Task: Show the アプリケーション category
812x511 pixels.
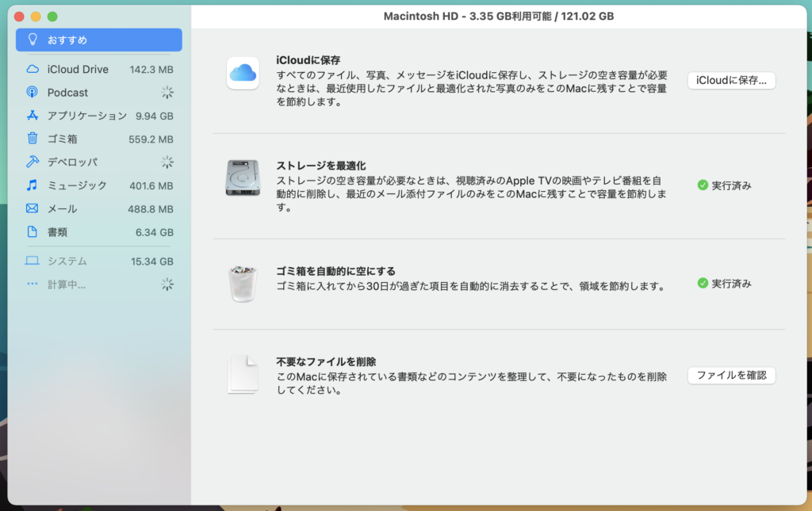Action: click(99, 116)
